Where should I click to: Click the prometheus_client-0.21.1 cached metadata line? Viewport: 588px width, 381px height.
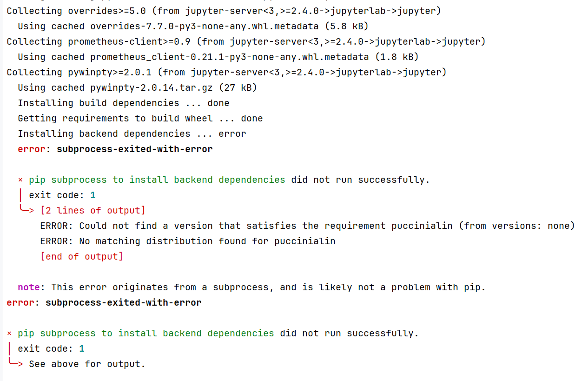[218, 57]
